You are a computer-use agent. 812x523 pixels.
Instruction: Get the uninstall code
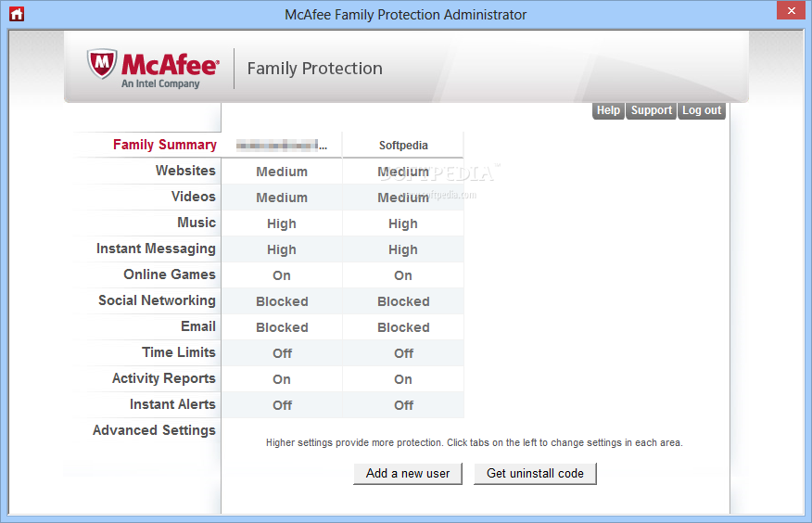[x=535, y=473]
